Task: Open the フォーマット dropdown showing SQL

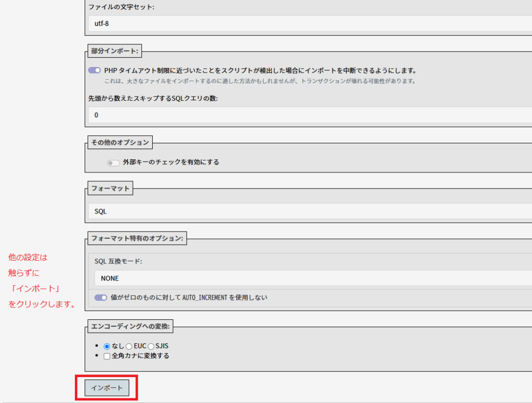Action: click(310, 211)
